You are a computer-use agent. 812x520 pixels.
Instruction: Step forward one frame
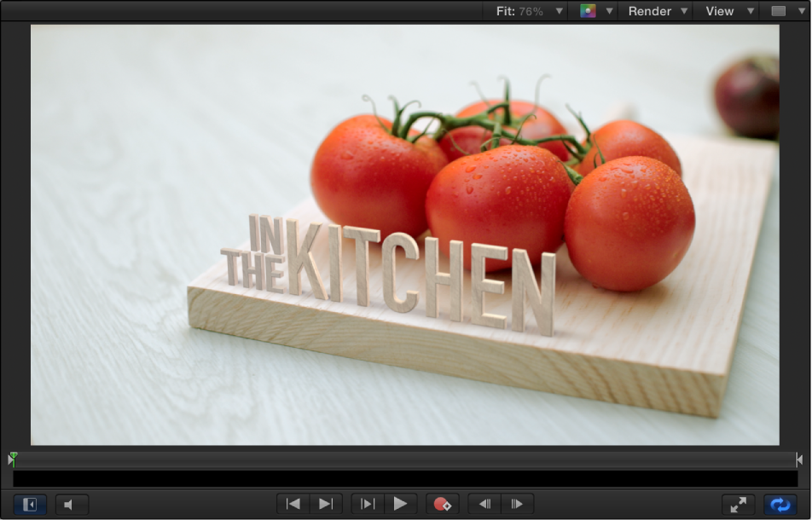point(515,504)
